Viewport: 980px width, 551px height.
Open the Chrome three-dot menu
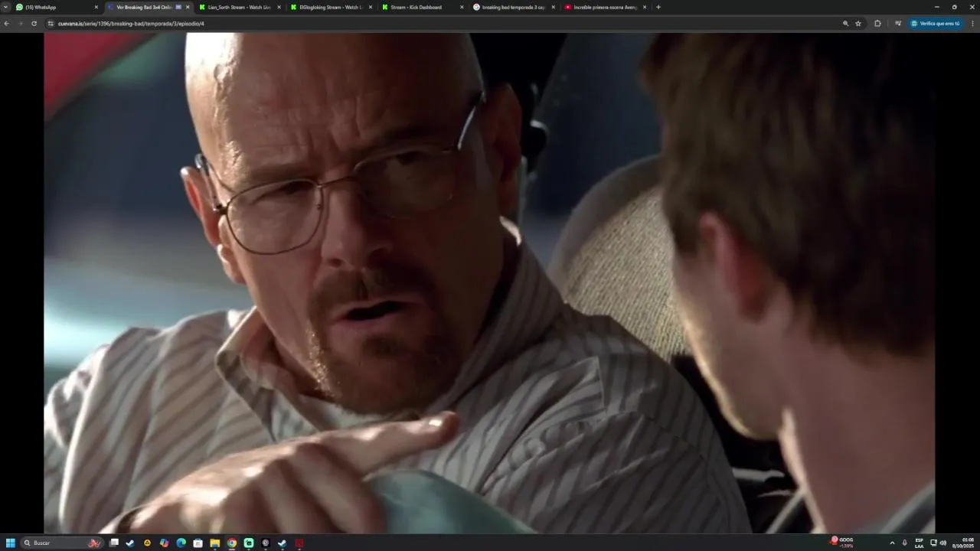[972, 24]
